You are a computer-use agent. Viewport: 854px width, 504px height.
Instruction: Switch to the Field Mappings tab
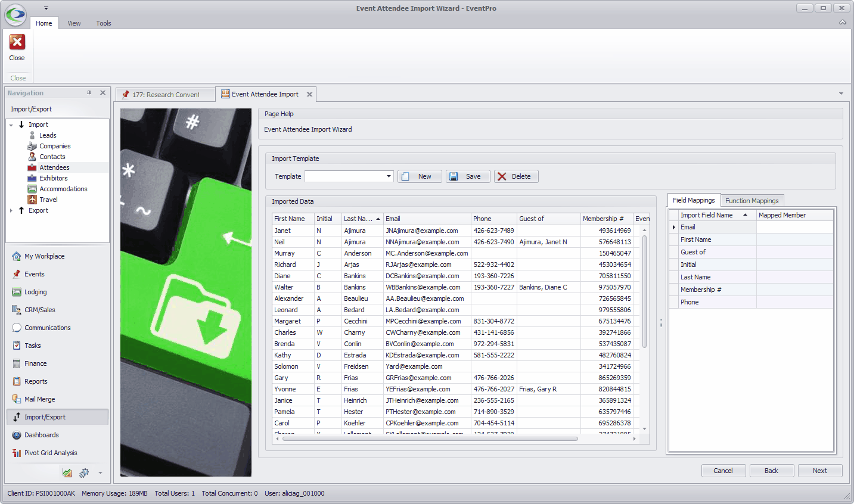point(694,200)
